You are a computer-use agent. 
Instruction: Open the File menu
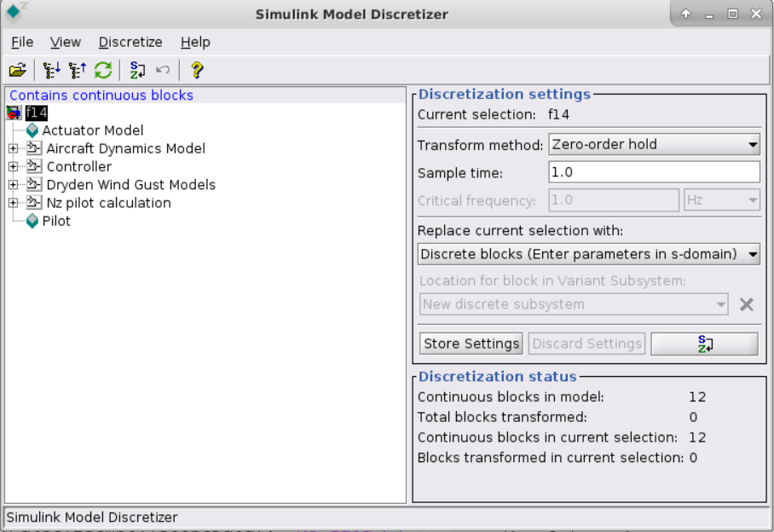point(22,43)
